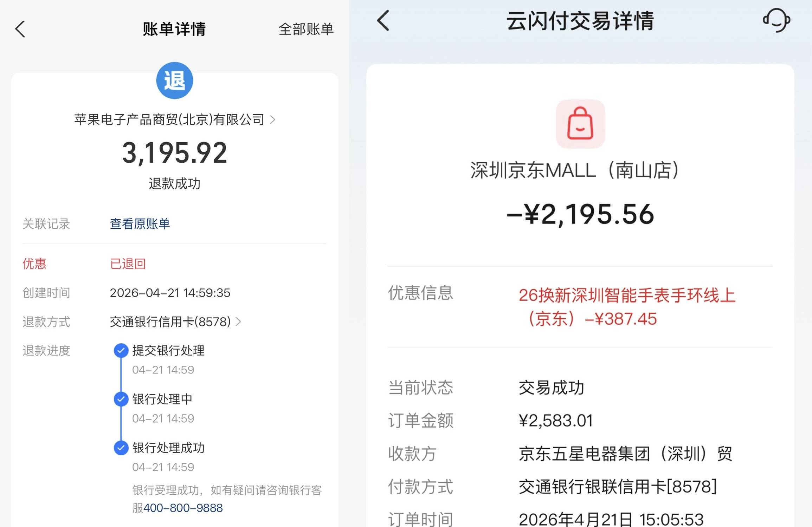Expand the 交通银行信用卡(8578) refund method chevron
The height and width of the screenshot is (527, 812).
239,321
